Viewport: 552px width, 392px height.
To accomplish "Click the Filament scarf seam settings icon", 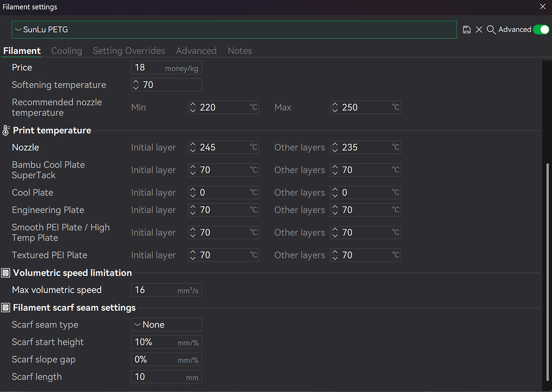I will (6, 308).
